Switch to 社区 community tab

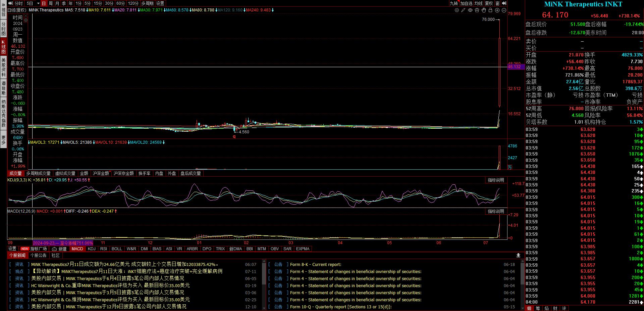[x=55, y=256]
